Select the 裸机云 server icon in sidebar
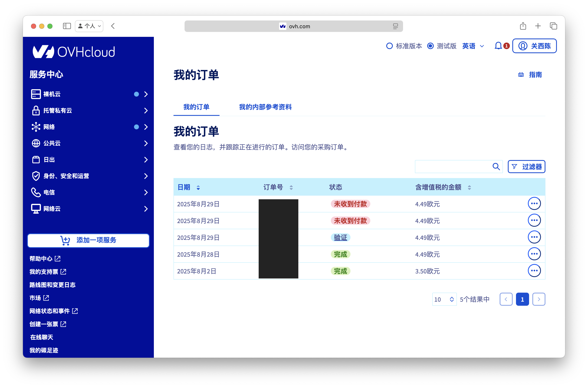 pos(36,94)
